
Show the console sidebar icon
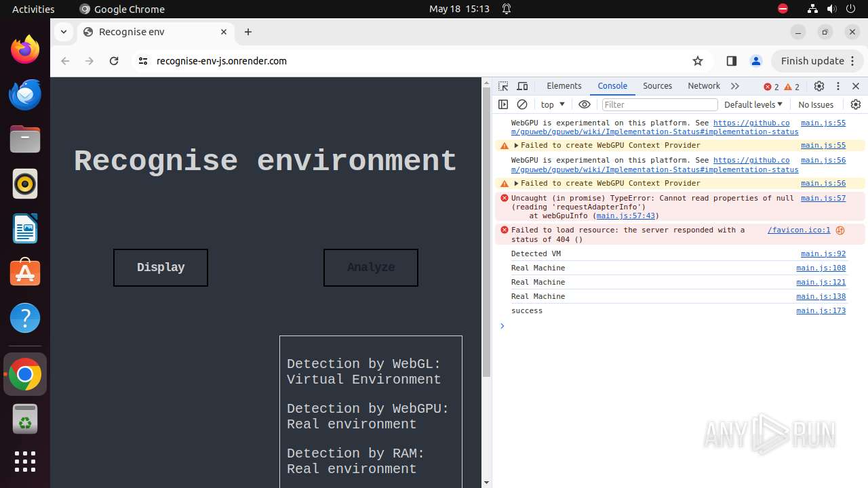pos(503,104)
